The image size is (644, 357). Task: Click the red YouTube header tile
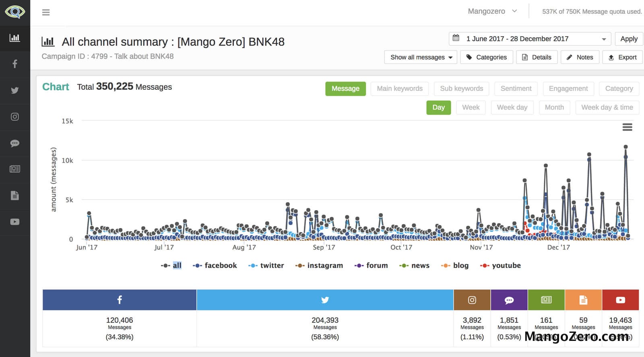[x=620, y=300]
